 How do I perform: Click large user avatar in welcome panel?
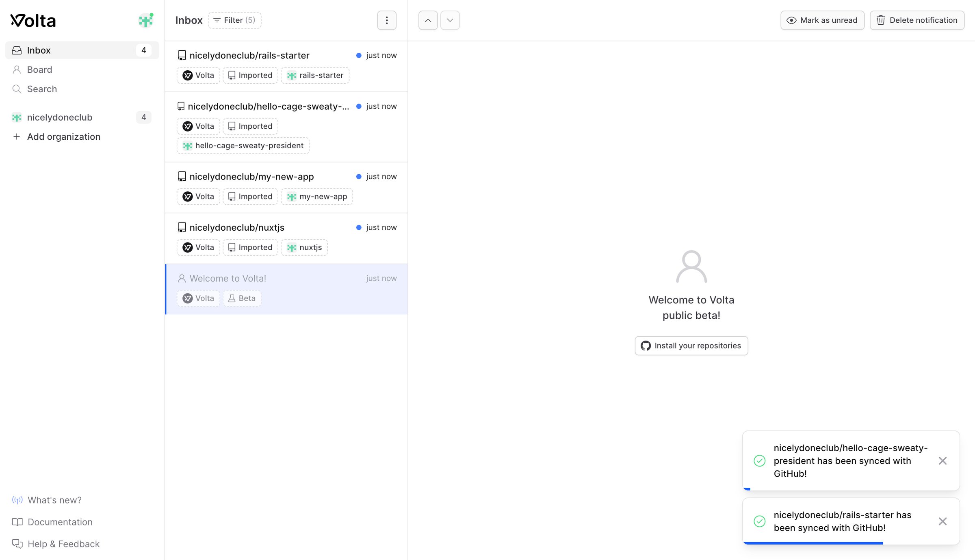[x=691, y=266]
